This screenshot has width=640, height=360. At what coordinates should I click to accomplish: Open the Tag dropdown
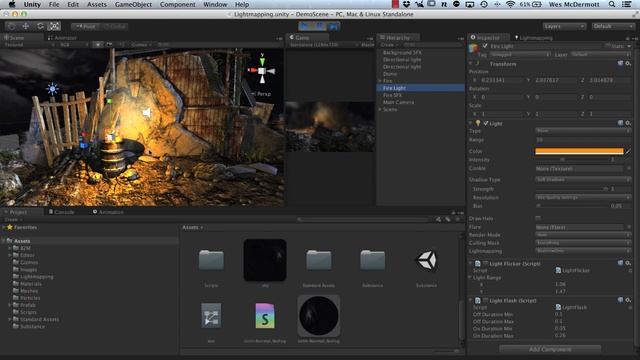520,54
